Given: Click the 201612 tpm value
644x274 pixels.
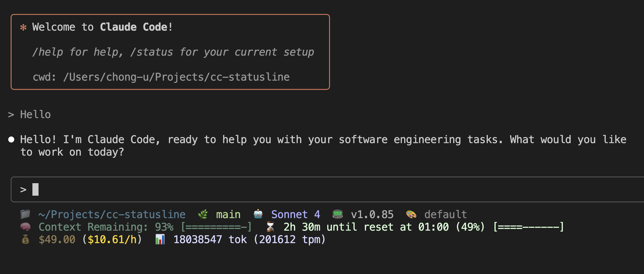Looking at the screenshot, I should (x=290, y=240).
